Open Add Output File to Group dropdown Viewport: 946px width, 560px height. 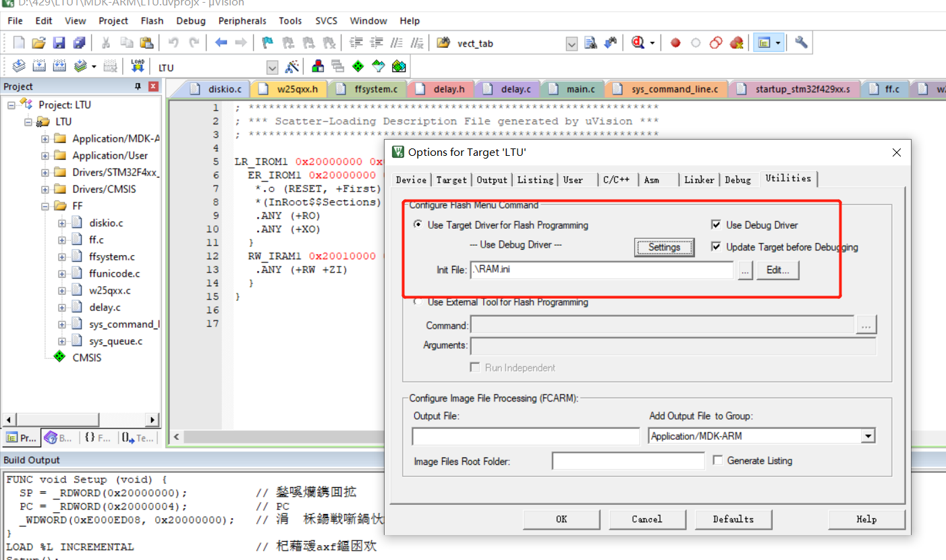[x=868, y=437]
